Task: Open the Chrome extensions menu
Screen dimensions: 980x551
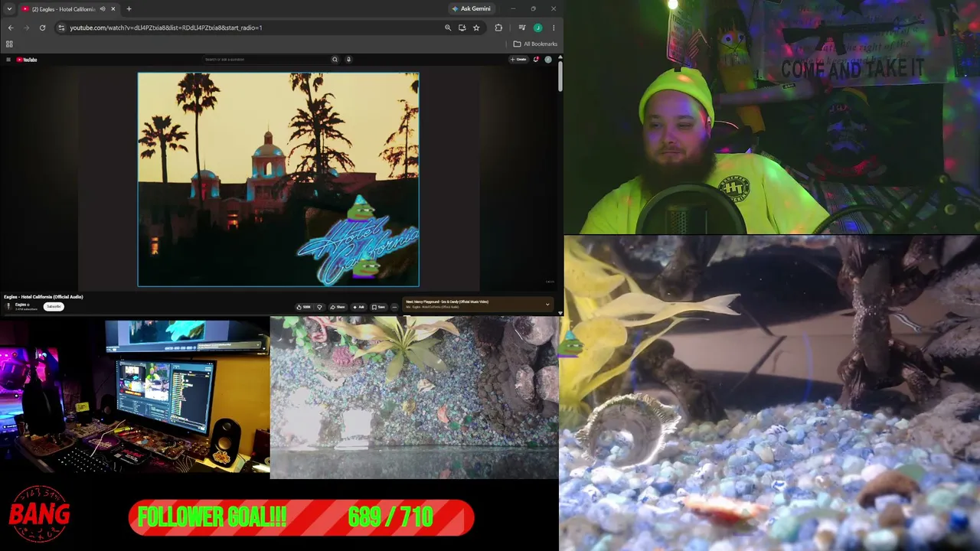Action: click(x=498, y=28)
